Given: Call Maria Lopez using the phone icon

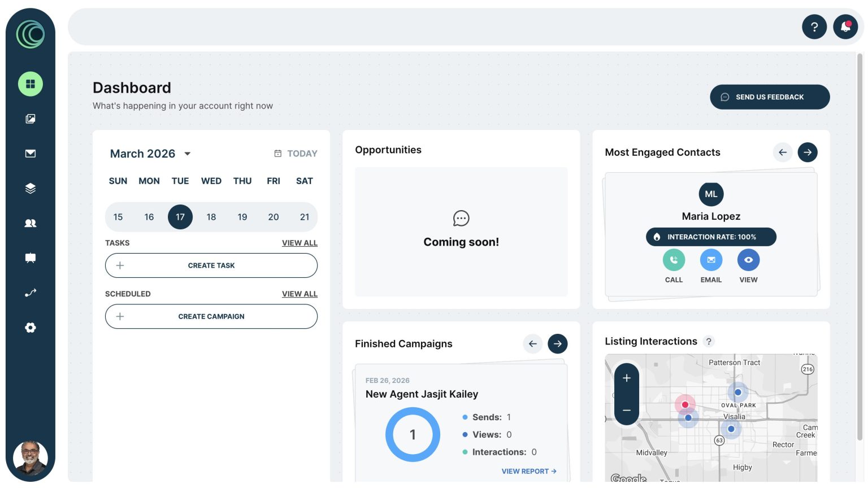Looking at the screenshot, I should click(x=674, y=260).
